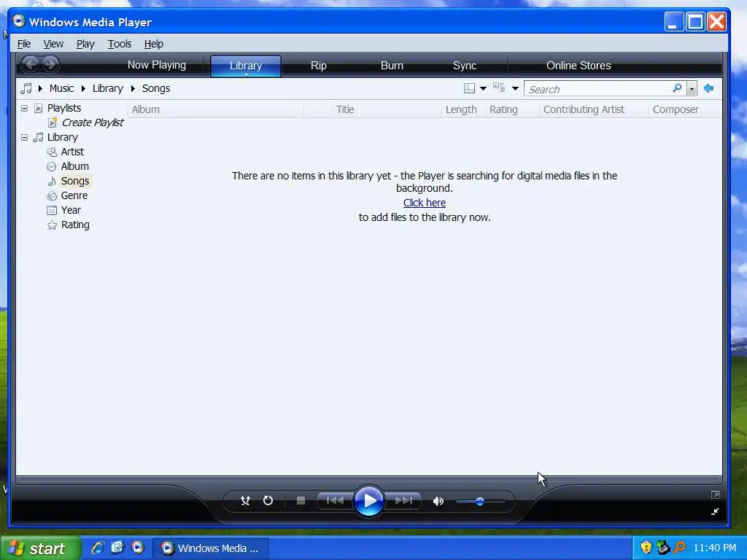This screenshot has height=560, width=747.
Task: Open the search options dropdown arrow
Action: (692, 89)
